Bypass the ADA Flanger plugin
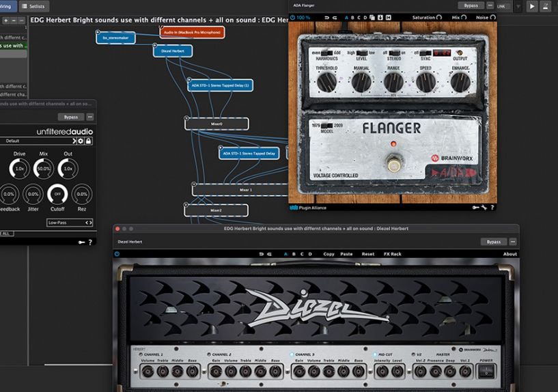The height and width of the screenshot is (392, 558). point(471,5)
